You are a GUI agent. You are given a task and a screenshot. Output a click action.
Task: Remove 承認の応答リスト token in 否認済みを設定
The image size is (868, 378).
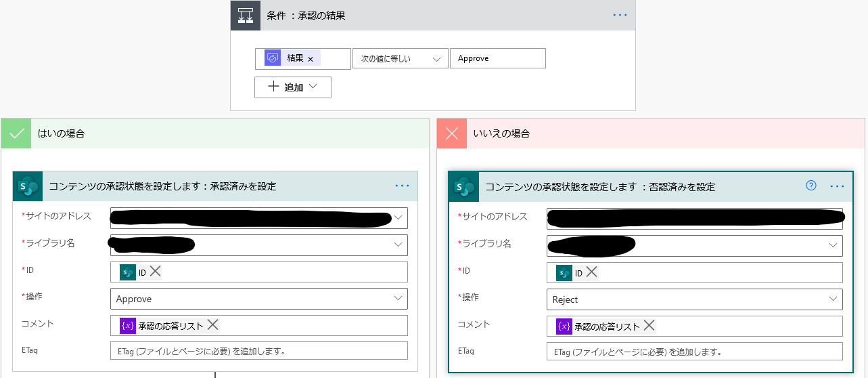(649, 326)
